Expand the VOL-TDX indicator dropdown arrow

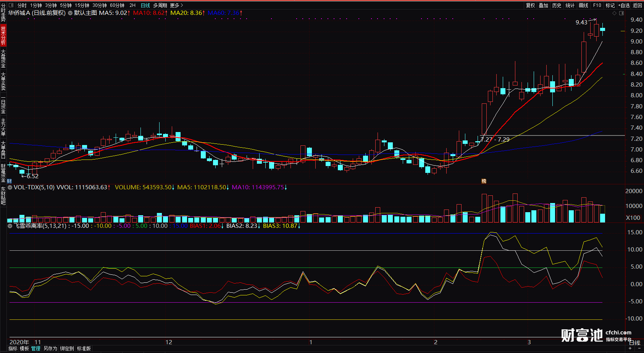10,187
